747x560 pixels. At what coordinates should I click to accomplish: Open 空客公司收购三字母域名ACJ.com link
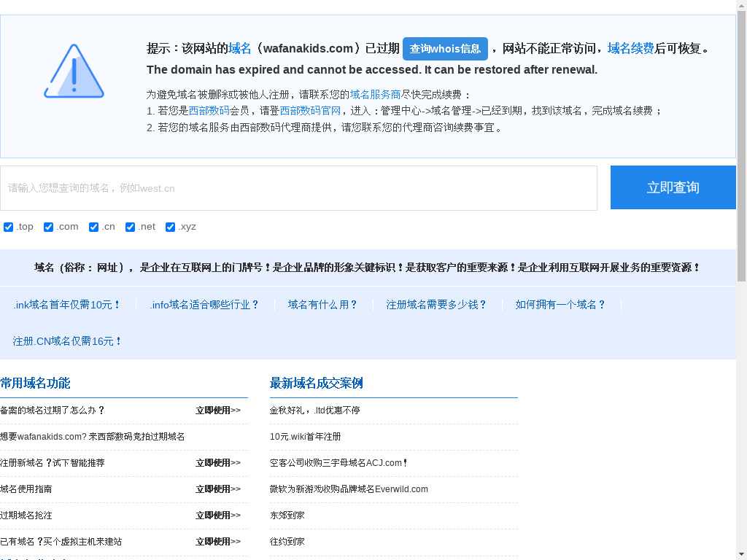[338, 462]
